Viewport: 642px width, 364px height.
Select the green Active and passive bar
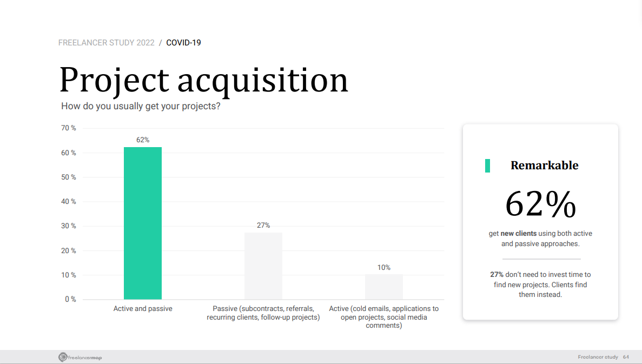pyautogui.click(x=143, y=223)
